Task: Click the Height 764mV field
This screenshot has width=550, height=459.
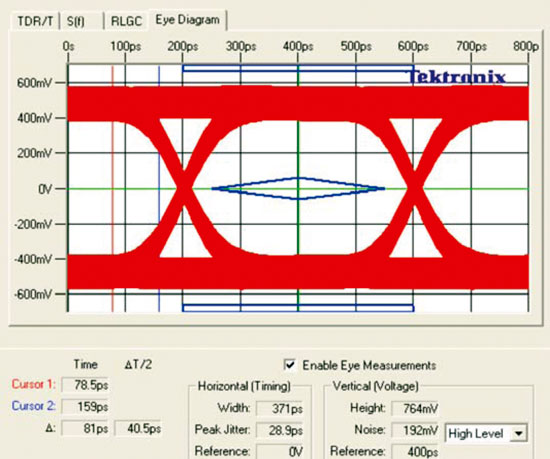Action: 415,409
